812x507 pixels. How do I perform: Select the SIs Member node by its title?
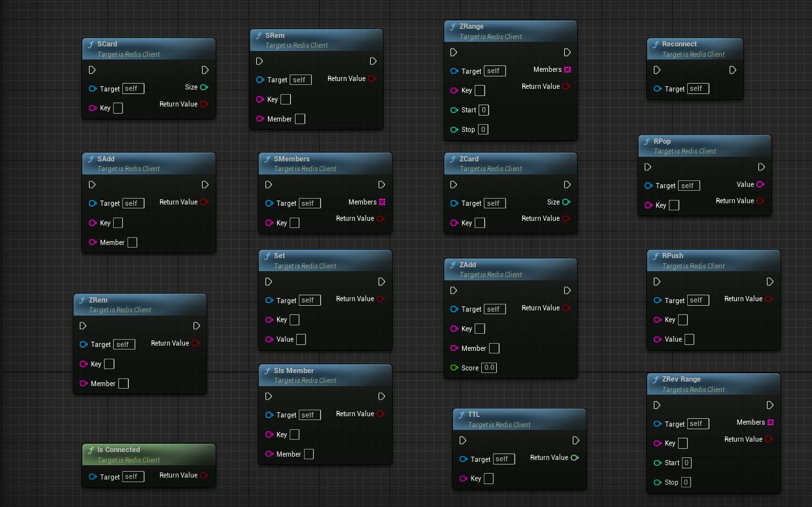click(294, 370)
